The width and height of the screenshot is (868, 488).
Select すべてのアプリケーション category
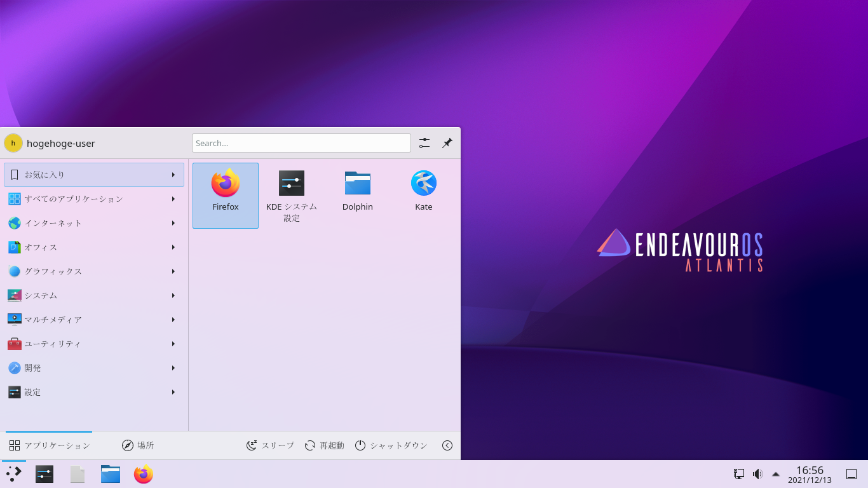pyautogui.click(x=94, y=199)
